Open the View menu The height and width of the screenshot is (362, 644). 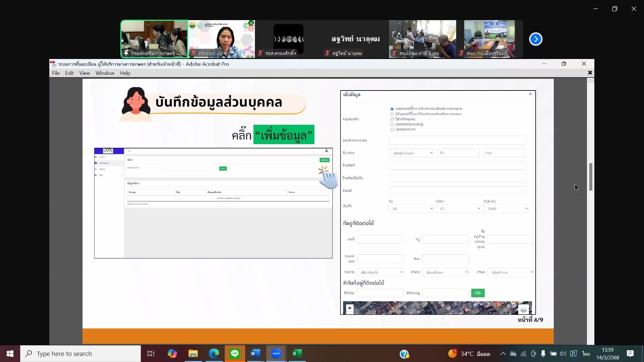point(85,73)
